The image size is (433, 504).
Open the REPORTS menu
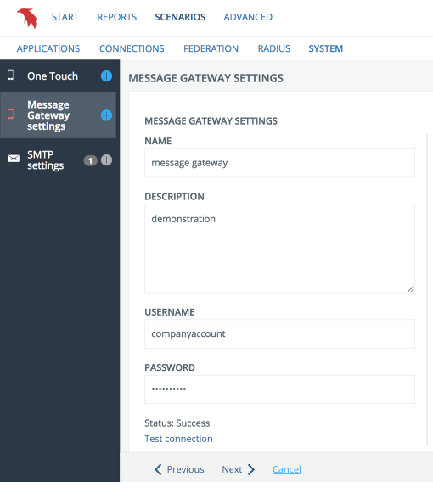pyautogui.click(x=117, y=17)
